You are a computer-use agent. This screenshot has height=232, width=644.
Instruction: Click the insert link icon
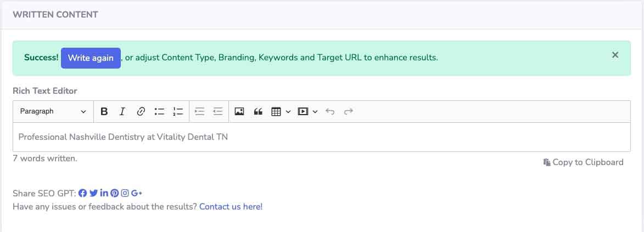141,112
